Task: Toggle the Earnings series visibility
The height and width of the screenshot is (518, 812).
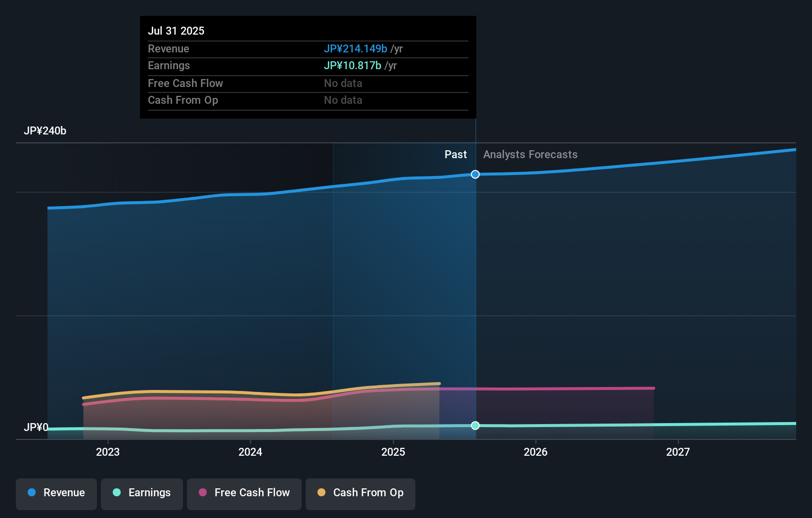Action: point(141,493)
